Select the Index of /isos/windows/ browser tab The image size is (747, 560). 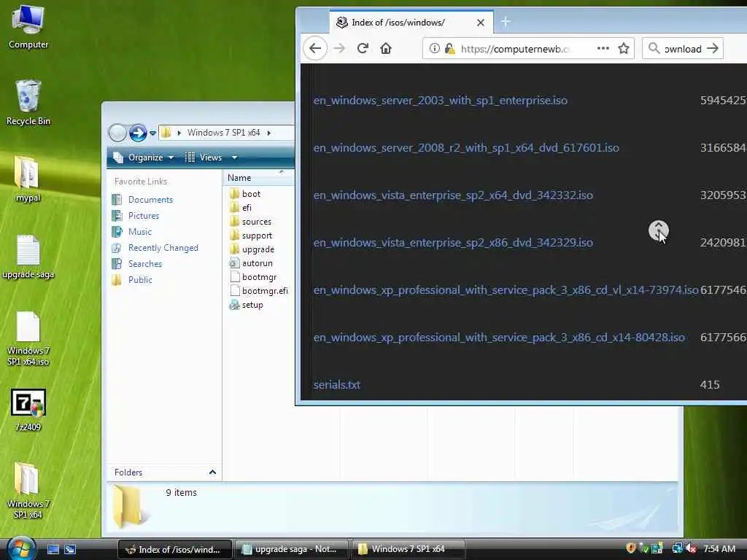pyautogui.click(x=411, y=23)
